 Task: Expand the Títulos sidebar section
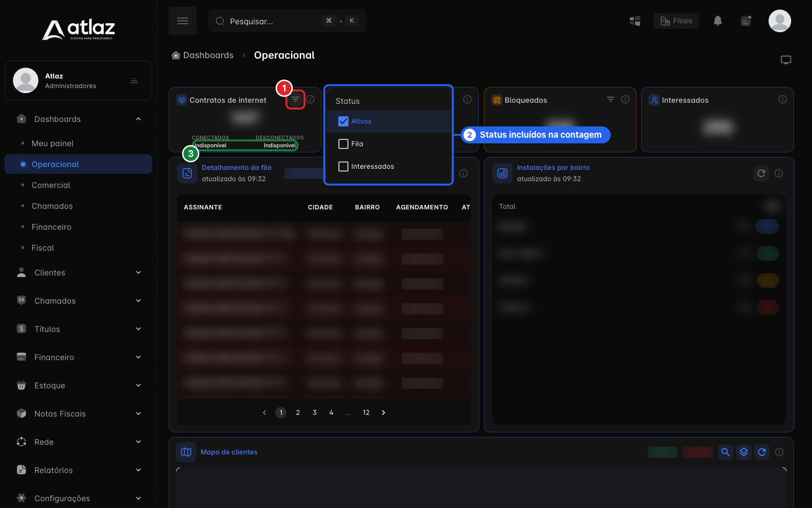click(x=138, y=329)
